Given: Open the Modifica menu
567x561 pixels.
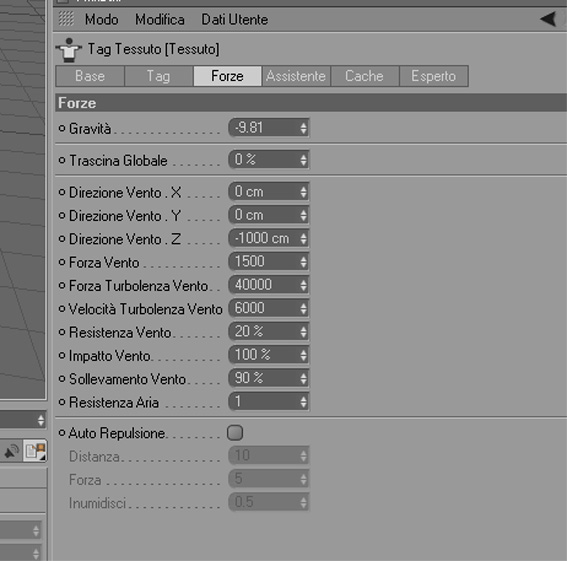Looking at the screenshot, I should pyautogui.click(x=160, y=20).
